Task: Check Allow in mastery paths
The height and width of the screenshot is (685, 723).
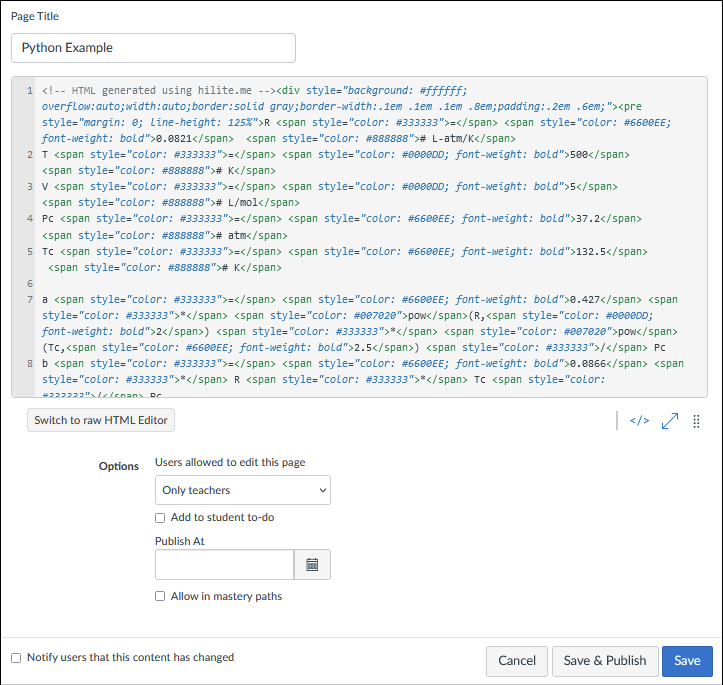Action: tap(160, 596)
